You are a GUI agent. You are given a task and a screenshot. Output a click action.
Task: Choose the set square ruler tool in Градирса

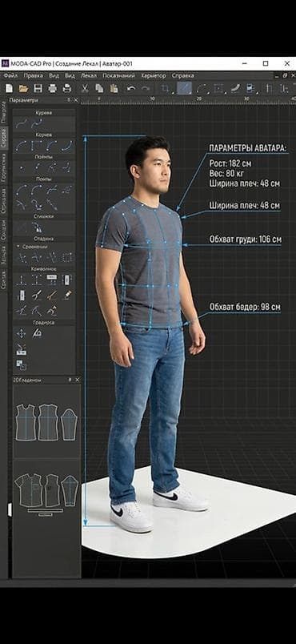pyautogui.click(x=37, y=333)
